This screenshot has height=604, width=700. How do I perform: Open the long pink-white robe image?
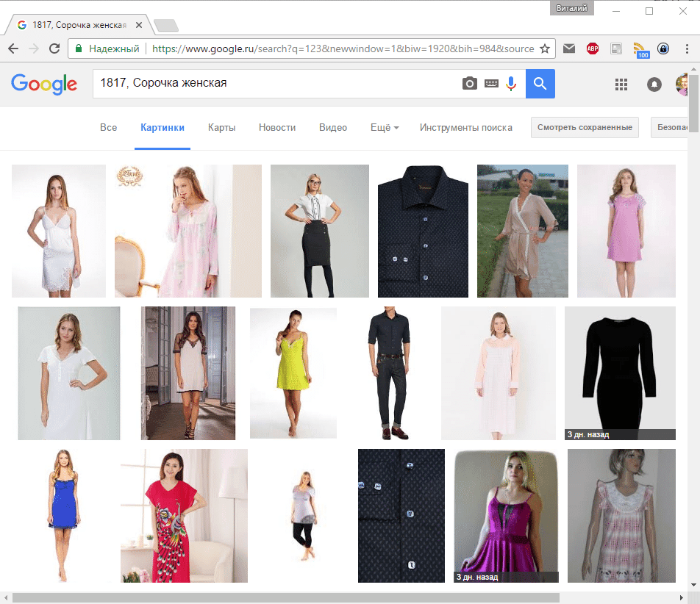click(x=499, y=373)
